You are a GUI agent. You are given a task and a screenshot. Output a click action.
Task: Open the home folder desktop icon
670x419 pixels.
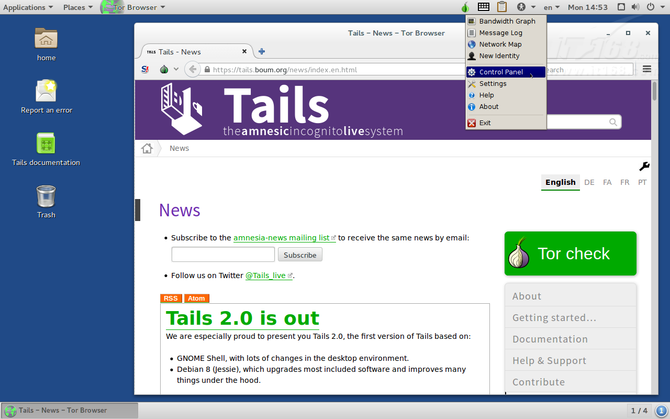point(46,38)
